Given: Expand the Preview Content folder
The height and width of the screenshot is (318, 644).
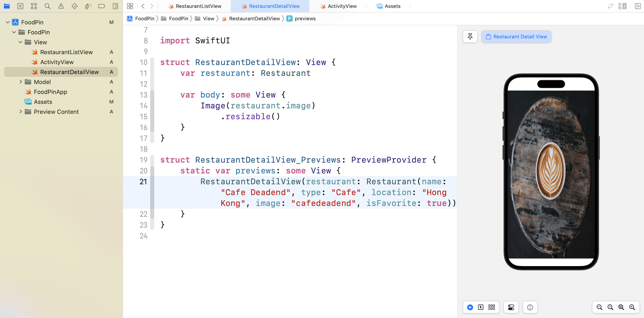Looking at the screenshot, I should (x=20, y=112).
